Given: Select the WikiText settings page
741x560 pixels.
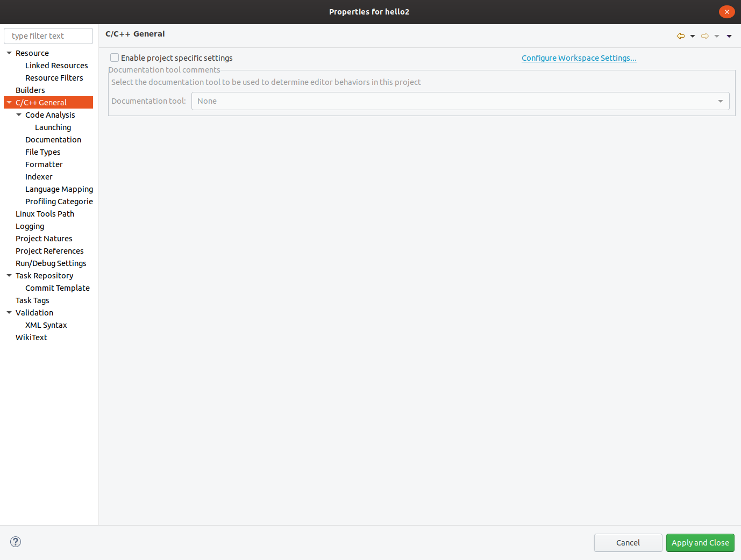Looking at the screenshot, I should [x=31, y=337].
